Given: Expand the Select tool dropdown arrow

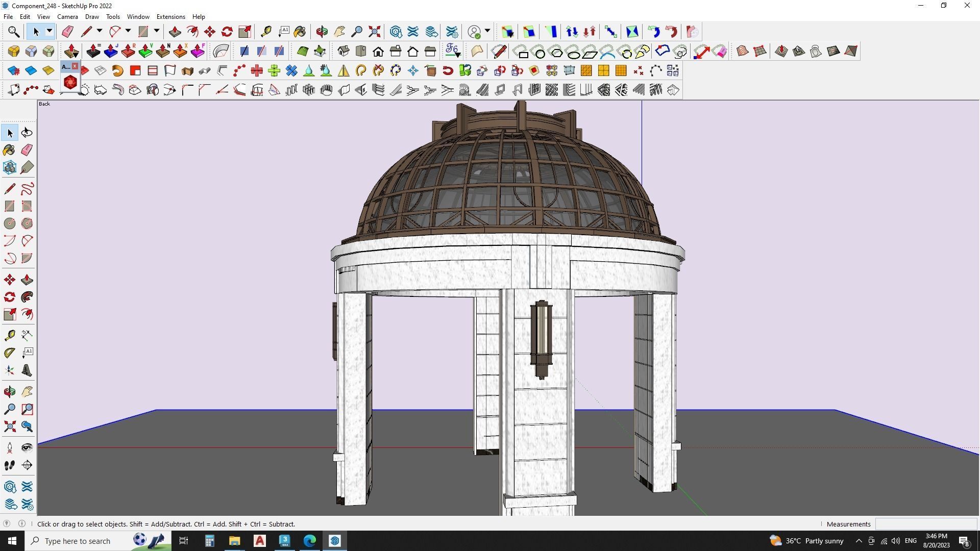Looking at the screenshot, I should pos(50,32).
